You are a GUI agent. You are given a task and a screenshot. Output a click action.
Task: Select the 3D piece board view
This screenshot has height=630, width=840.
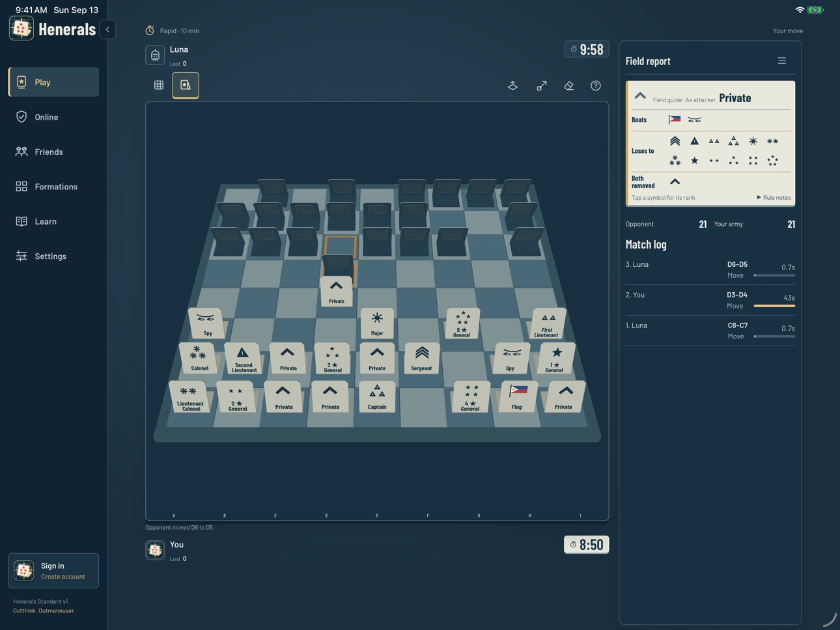click(186, 85)
